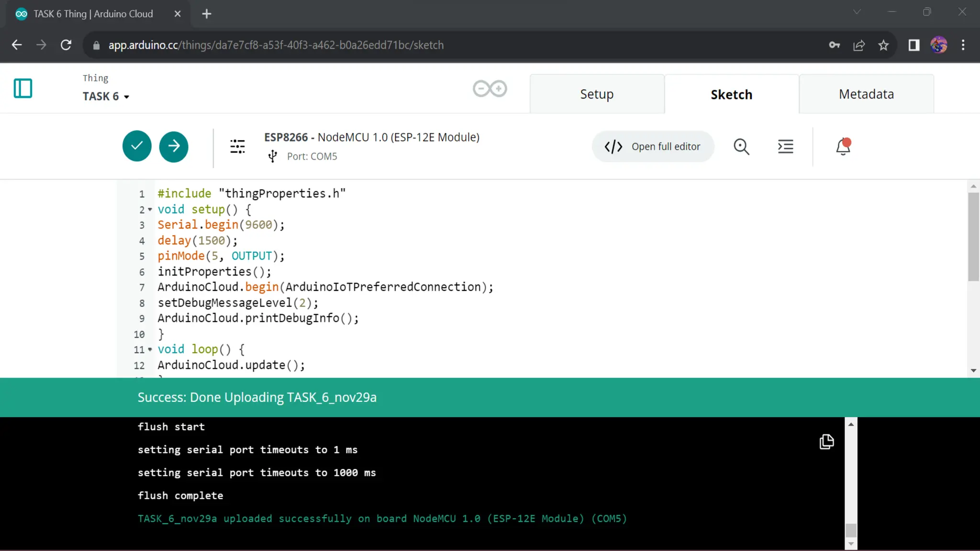This screenshot has width=980, height=551.
Task: Click the Verify sketch checkmark button
Action: (137, 146)
